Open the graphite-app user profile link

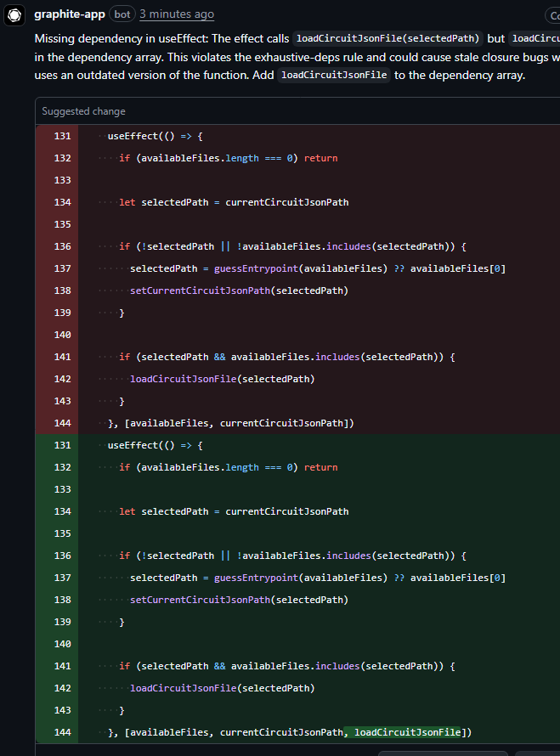click(x=70, y=14)
